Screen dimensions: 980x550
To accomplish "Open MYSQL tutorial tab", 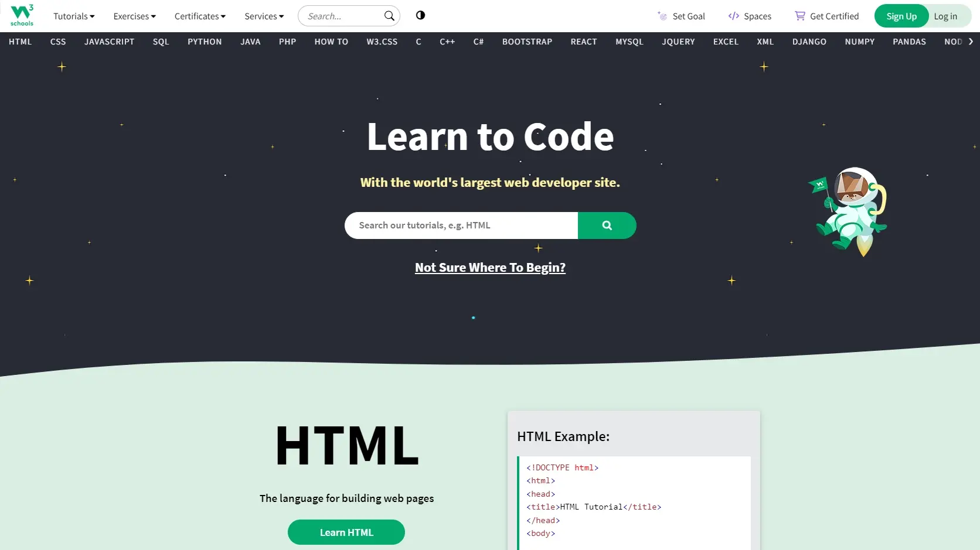I will tap(629, 42).
